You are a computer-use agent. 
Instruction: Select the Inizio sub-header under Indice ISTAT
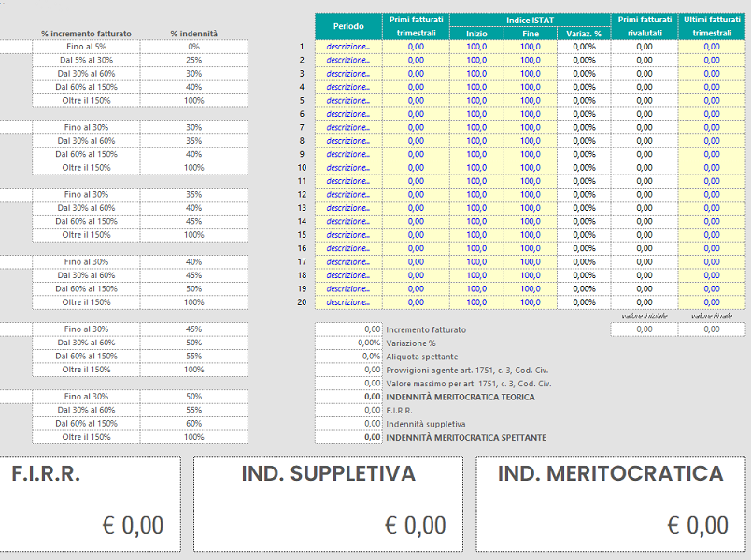click(476, 34)
